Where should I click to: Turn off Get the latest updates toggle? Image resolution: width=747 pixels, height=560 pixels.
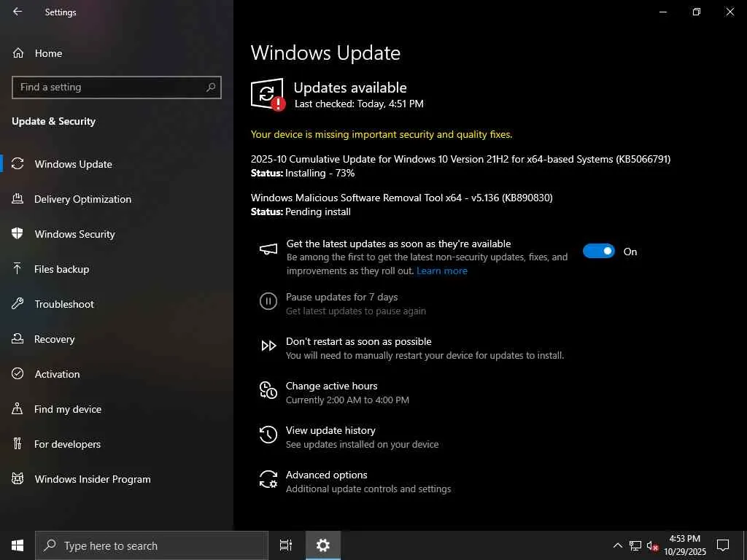click(599, 251)
